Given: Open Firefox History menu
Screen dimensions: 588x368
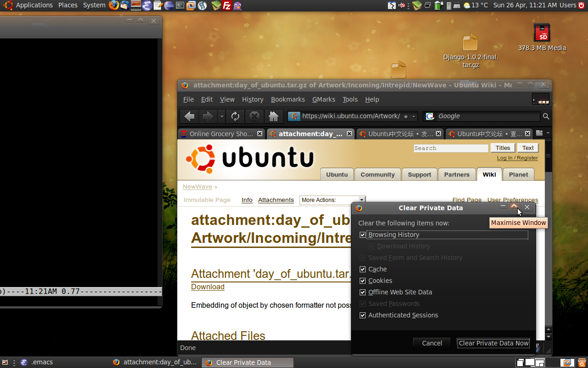Looking at the screenshot, I should tap(253, 99).
